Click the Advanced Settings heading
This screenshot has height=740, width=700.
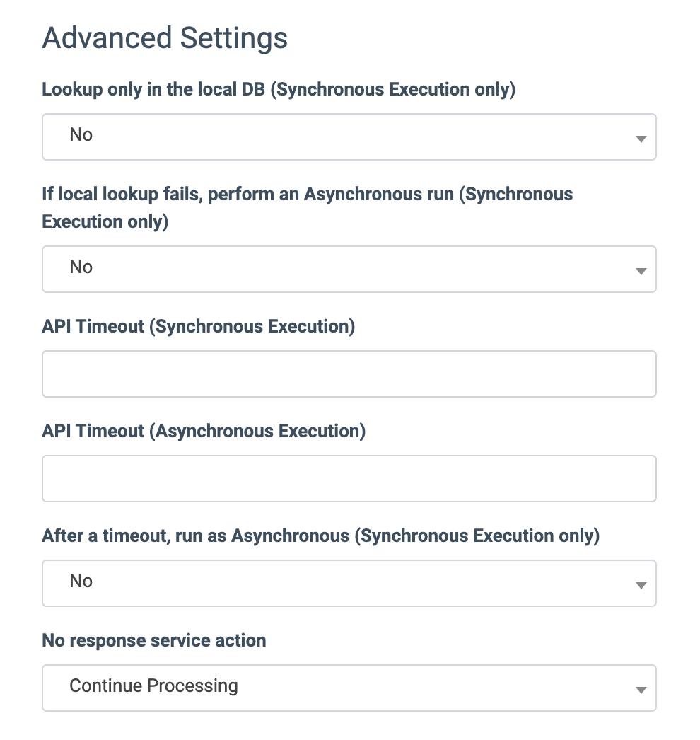165,37
